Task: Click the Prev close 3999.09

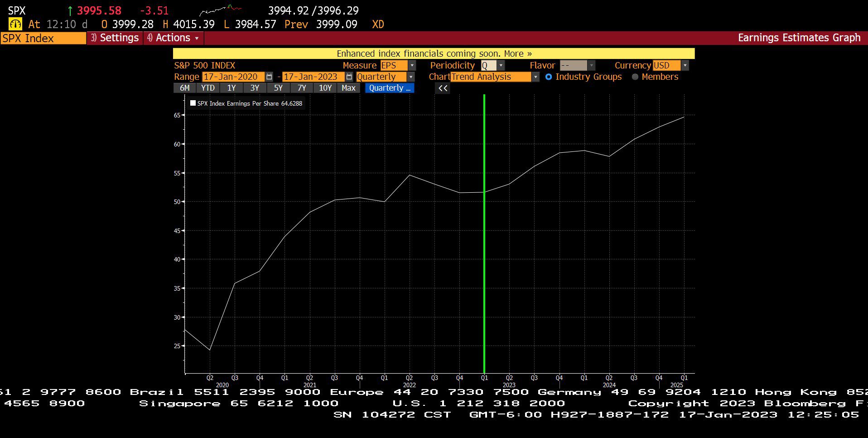Action: (337, 24)
